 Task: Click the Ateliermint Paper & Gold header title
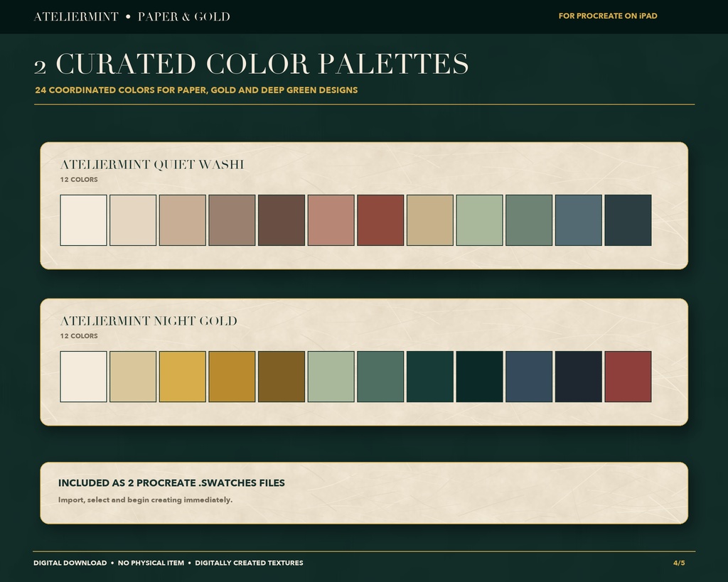[x=132, y=17]
